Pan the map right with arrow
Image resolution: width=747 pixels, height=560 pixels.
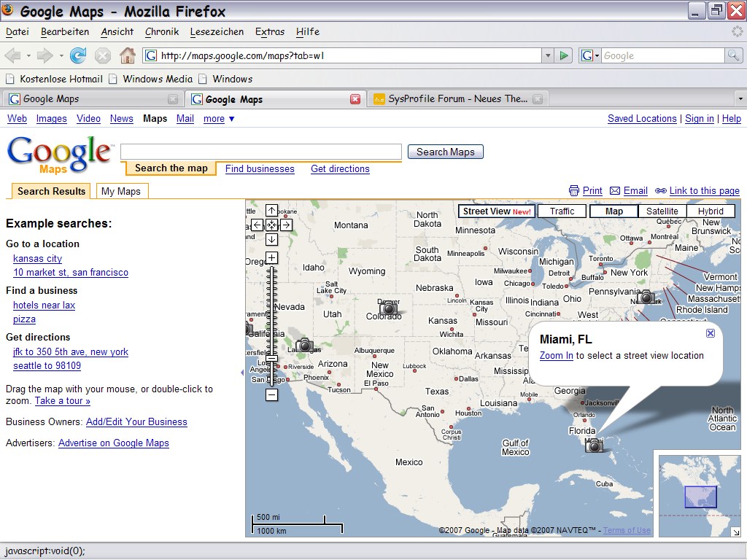(x=286, y=225)
